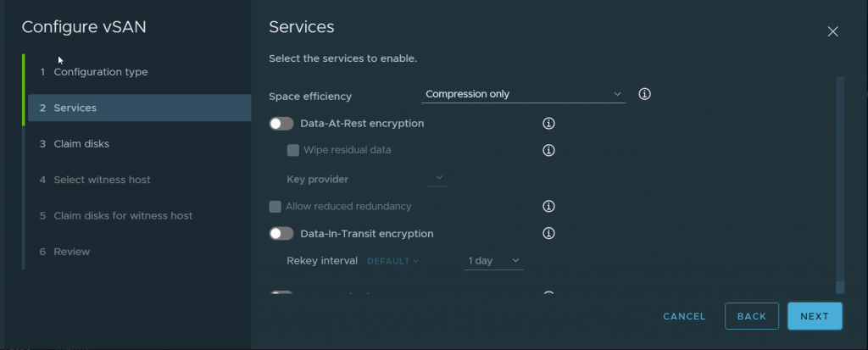Click info icon for Data-In-Transit encryption
Screen dimensions: 868x350
tap(548, 233)
